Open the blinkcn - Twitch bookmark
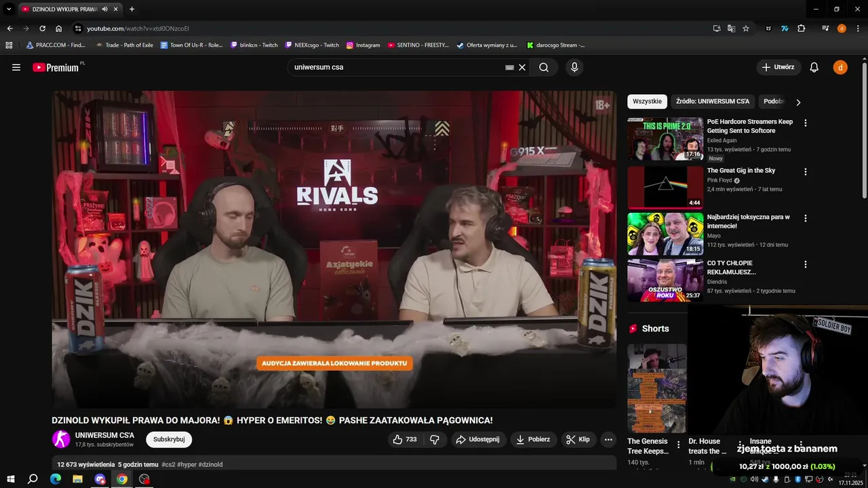Screen dimensions: 868x488 pos(254,45)
